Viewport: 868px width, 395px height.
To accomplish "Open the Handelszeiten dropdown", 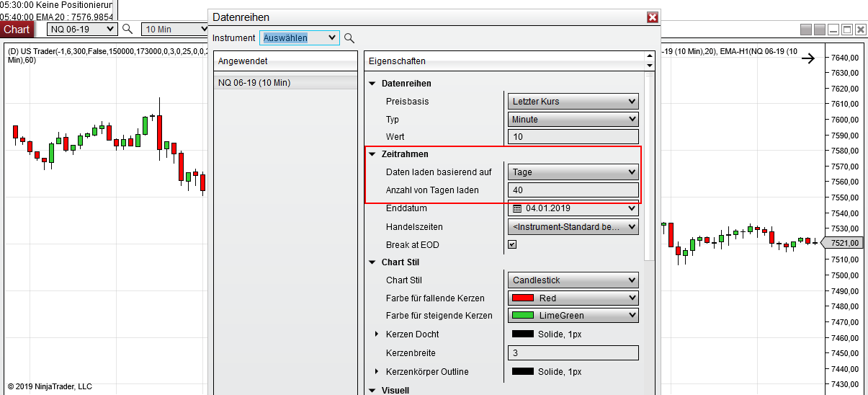I will tap(573, 227).
